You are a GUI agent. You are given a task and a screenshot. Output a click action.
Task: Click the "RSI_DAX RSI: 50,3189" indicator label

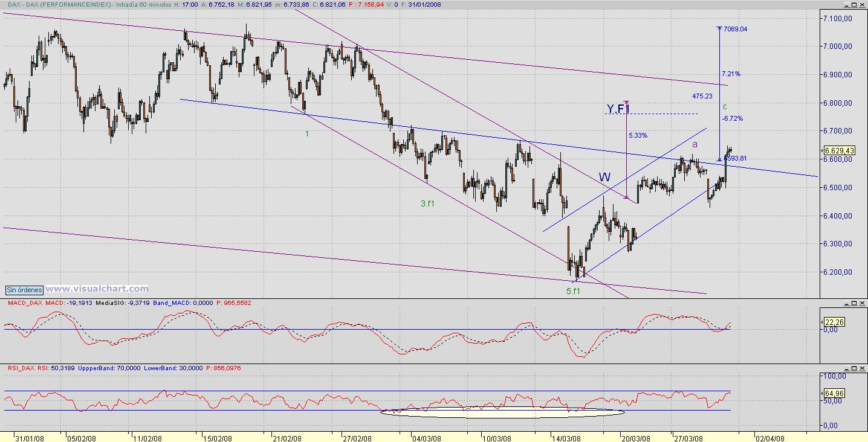pos(42,367)
